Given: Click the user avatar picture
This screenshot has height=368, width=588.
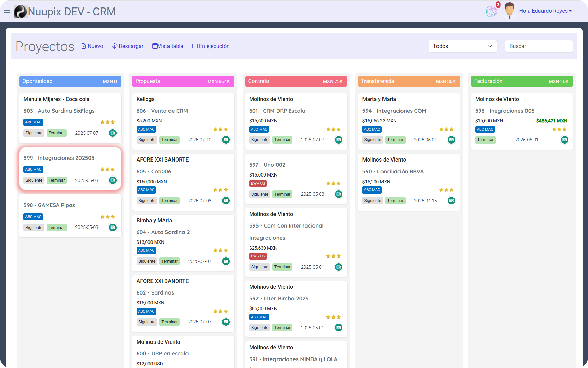Looking at the screenshot, I should (509, 11).
